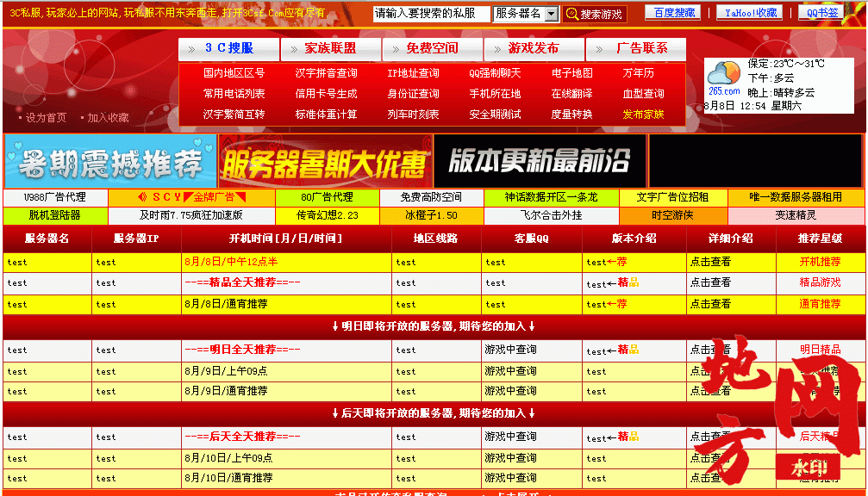
Task: Click the private server search input field
Action: [x=431, y=14]
